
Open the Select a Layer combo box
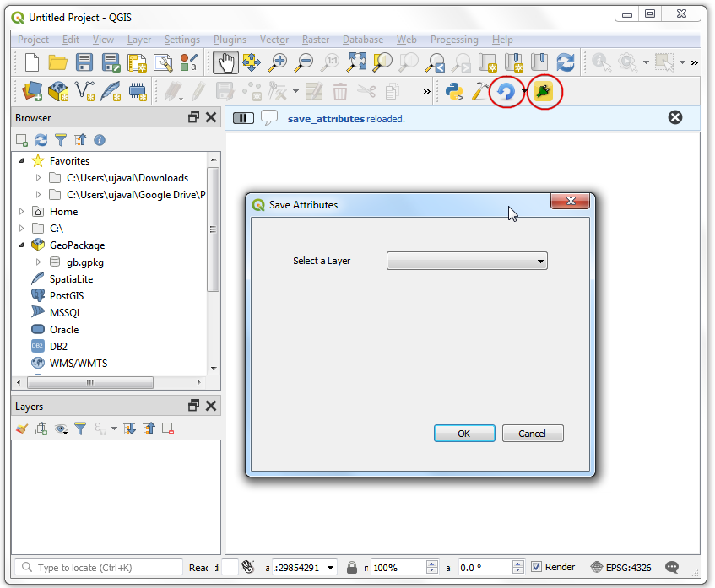pos(467,262)
